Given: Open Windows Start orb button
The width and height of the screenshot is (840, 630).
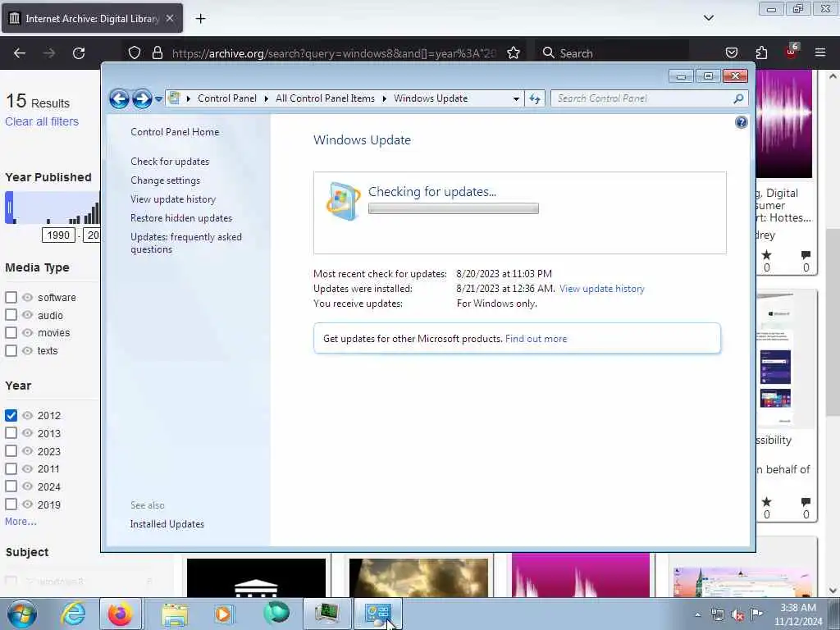Looking at the screenshot, I should click(22, 614).
